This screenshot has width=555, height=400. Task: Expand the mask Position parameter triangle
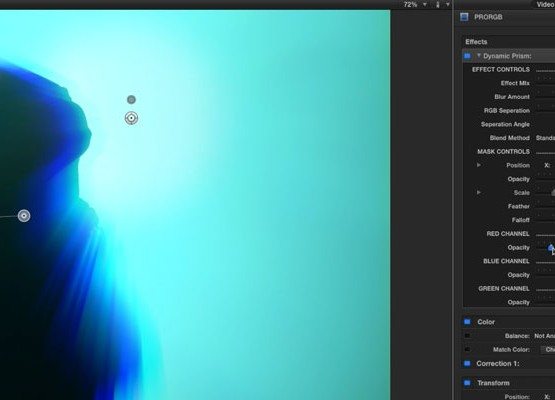[x=479, y=165]
